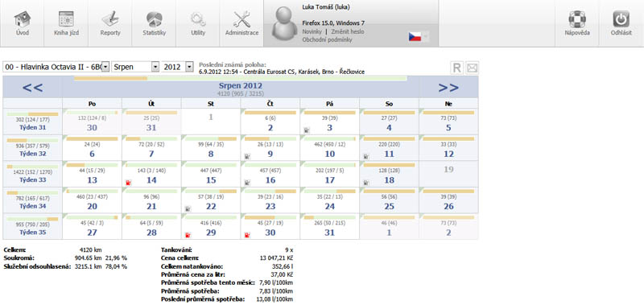Open Nápověda help
644x305 pixels.
[x=577, y=23]
